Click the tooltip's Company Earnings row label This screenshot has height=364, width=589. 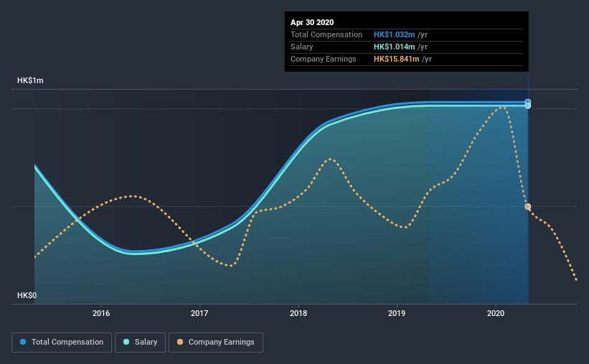(323, 59)
